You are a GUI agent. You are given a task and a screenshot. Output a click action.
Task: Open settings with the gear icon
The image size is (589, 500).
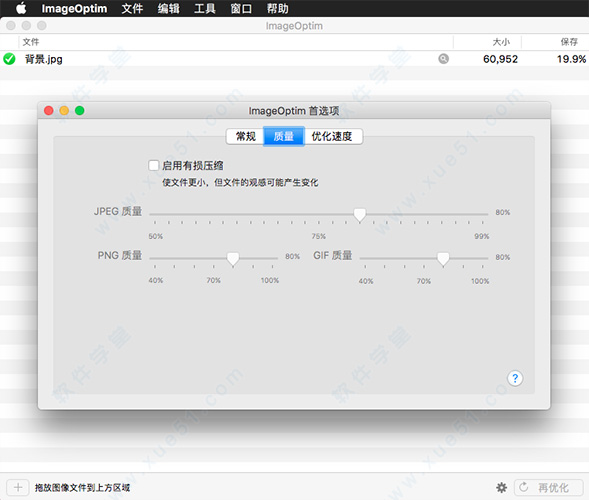501,488
